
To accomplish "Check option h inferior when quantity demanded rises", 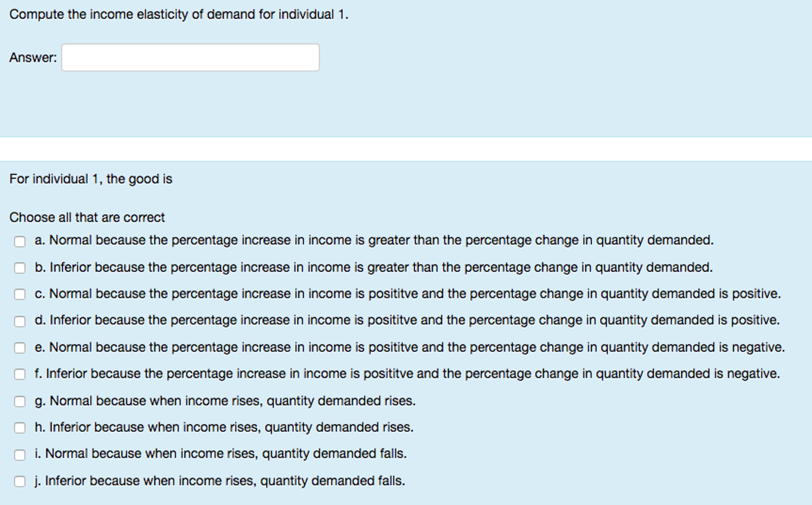I will tap(19, 428).
